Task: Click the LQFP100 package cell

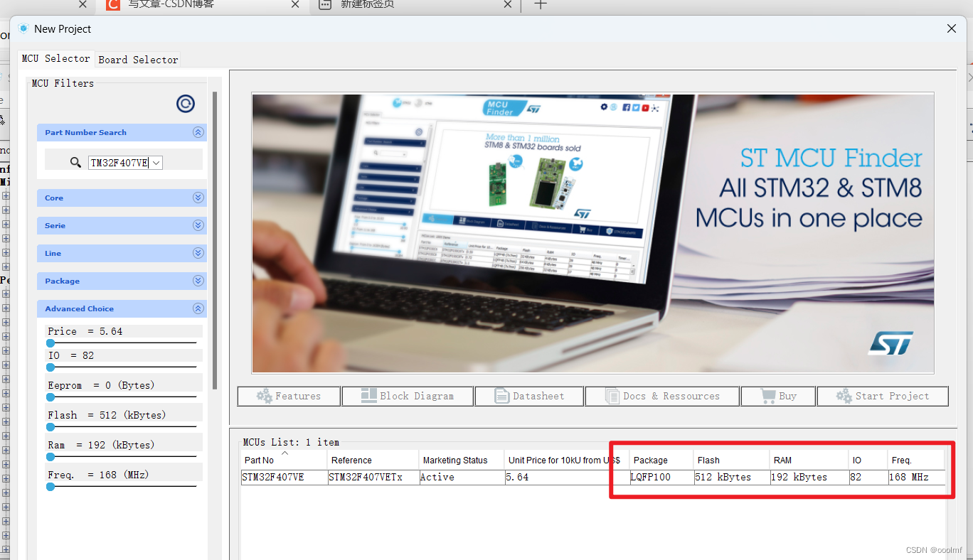Action: pyautogui.click(x=661, y=478)
